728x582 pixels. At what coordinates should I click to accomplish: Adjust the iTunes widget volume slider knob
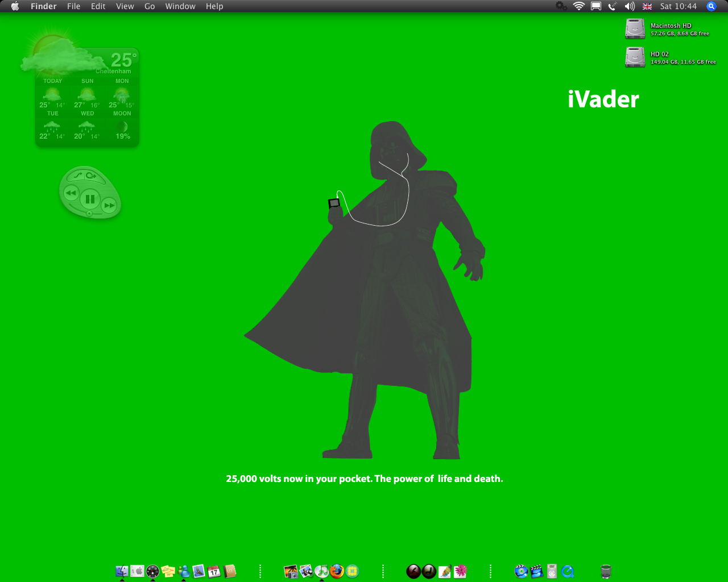(89, 214)
